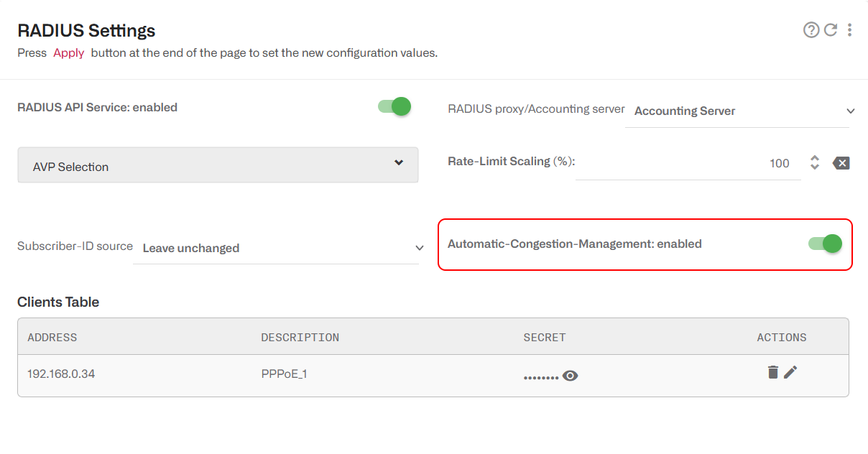868x454 pixels.
Task: Open the three-dot options menu
Action: point(850,30)
